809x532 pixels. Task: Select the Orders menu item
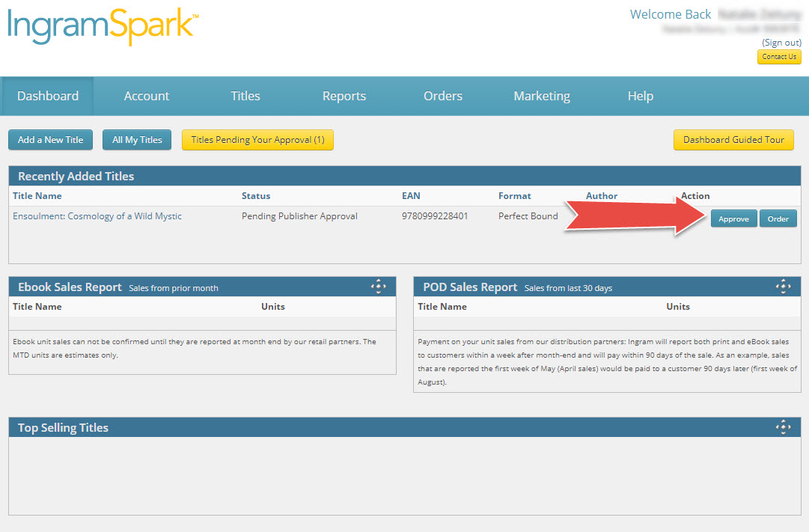443,96
